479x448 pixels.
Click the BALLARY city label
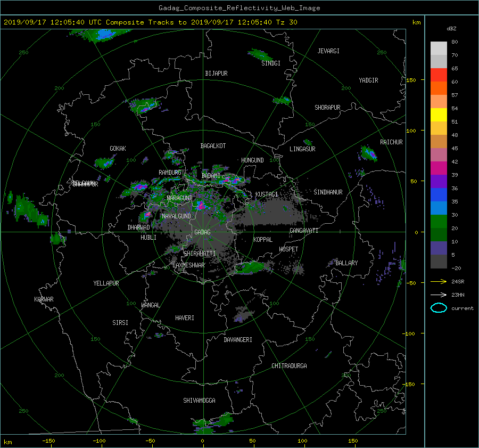coord(346,263)
